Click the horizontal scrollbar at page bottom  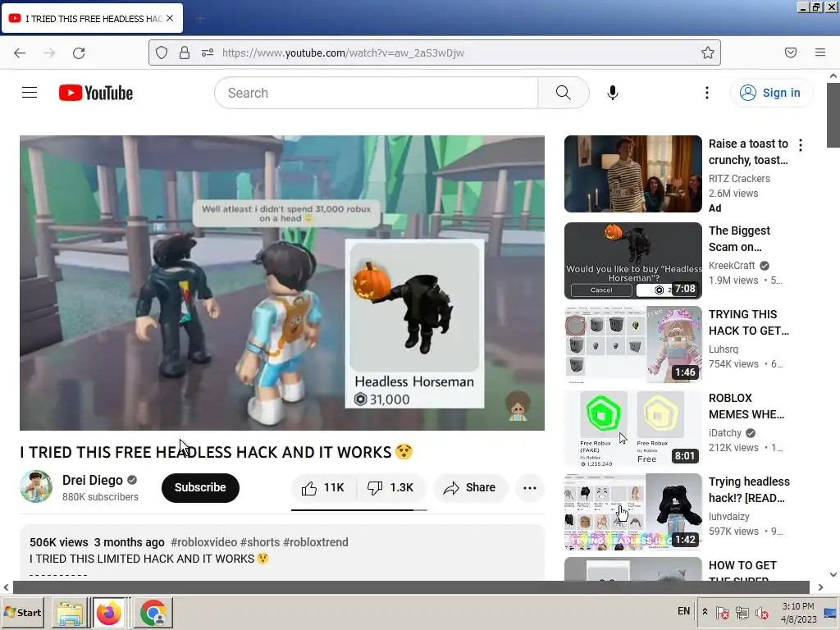(411, 587)
